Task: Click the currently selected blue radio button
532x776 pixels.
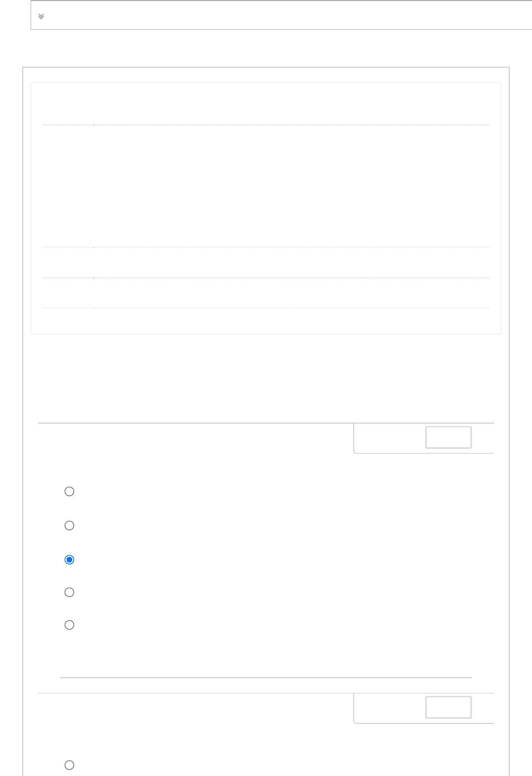Action: 70,560
